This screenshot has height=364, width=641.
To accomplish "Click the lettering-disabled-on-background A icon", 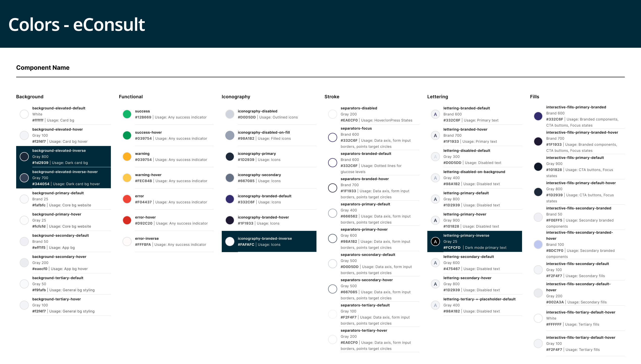I will click(x=435, y=178).
